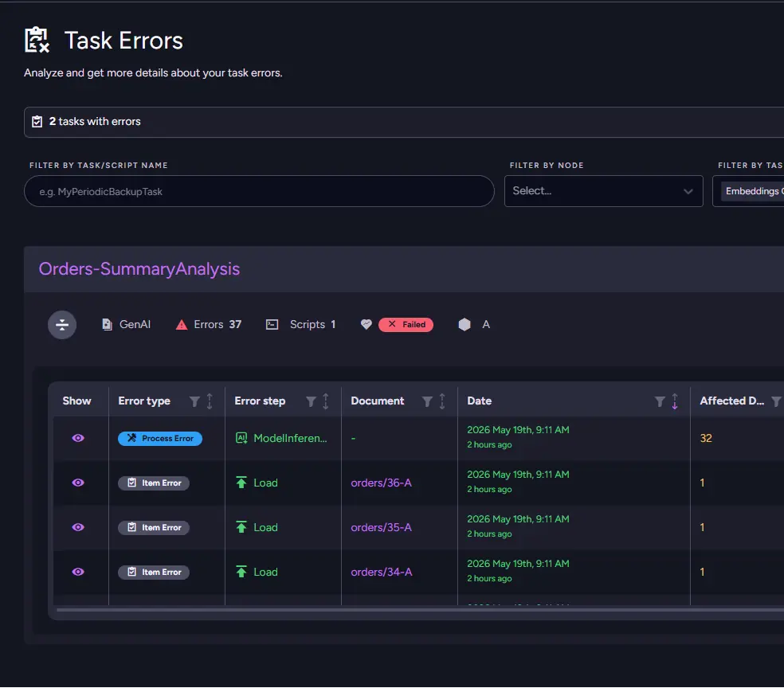This screenshot has width=784, height=688.
Task: Collapse the Orders-SummaryAnalysis error details
Action: coord(62,325)
